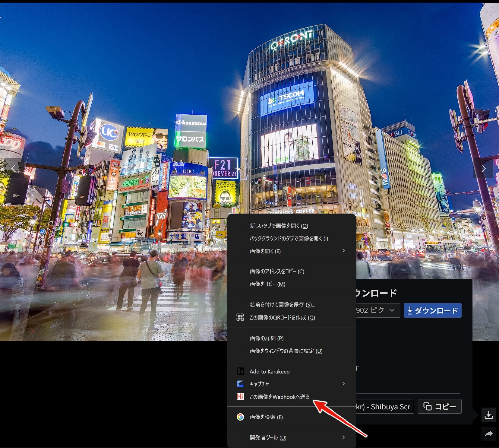
Task: Set image as window background entry
Action: click(292, 351)
